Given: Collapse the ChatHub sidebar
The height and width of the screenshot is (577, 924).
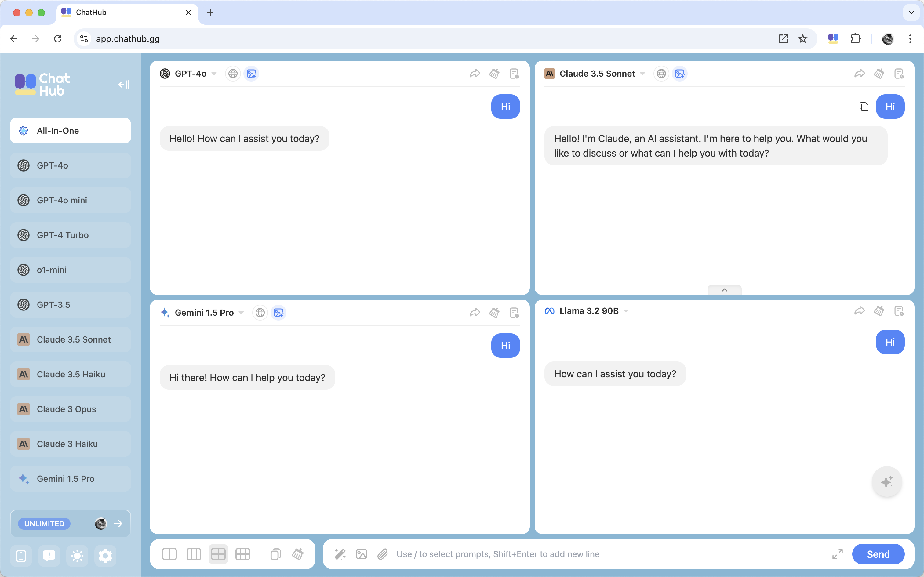Looking at the screenshot, I should click(124, 84).
